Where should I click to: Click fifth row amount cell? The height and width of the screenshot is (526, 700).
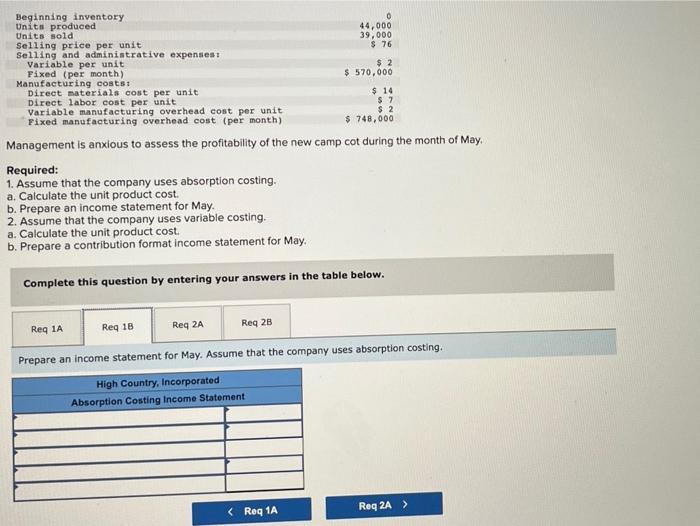(x=265, y=481)
